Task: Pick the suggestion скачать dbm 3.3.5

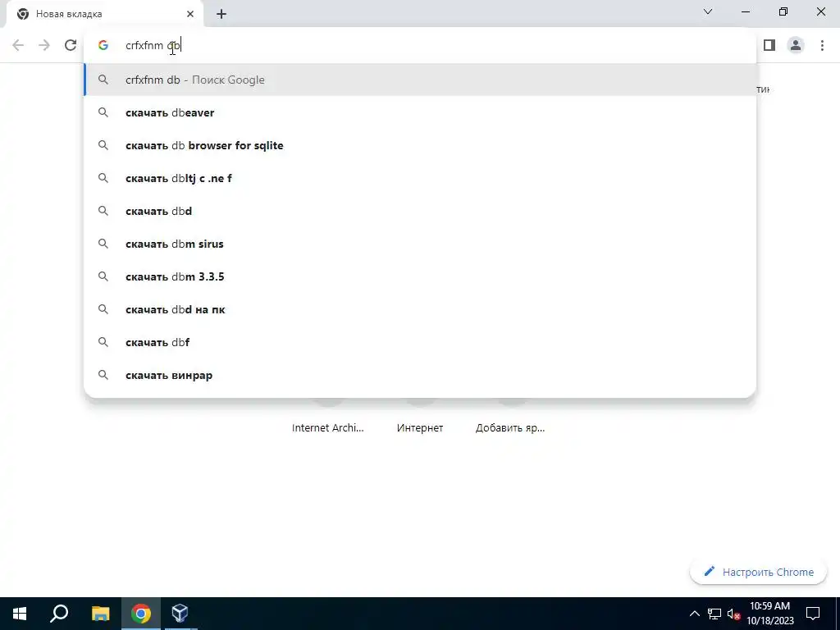Action: coord(420,276)
